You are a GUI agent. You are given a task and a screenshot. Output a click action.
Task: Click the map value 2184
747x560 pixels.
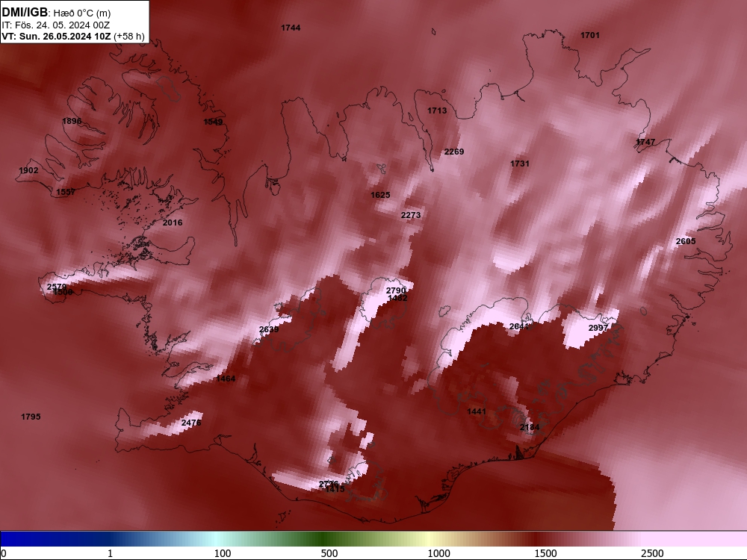point(530,428)
